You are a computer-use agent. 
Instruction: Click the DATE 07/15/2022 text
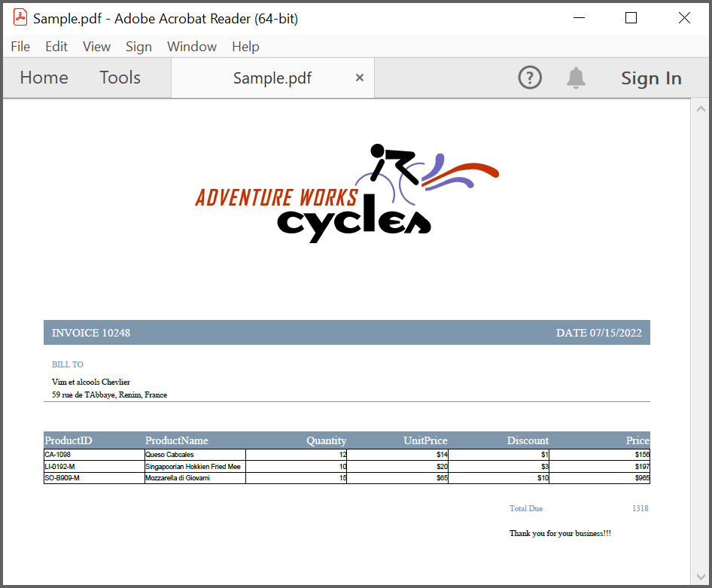(x=599, y=333)
